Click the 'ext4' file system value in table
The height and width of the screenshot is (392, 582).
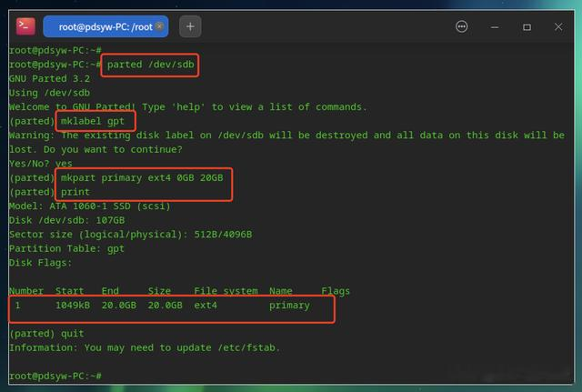click(x=206, y=305)
